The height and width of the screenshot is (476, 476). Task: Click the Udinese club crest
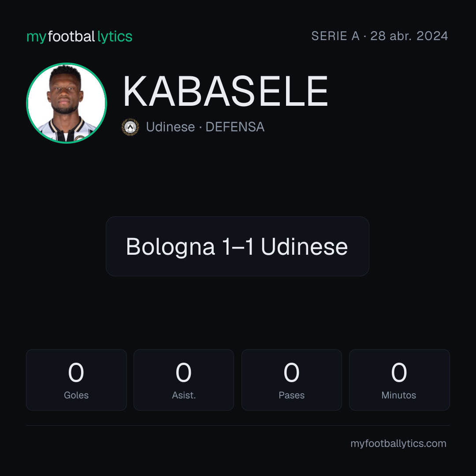tap(130, 127)
